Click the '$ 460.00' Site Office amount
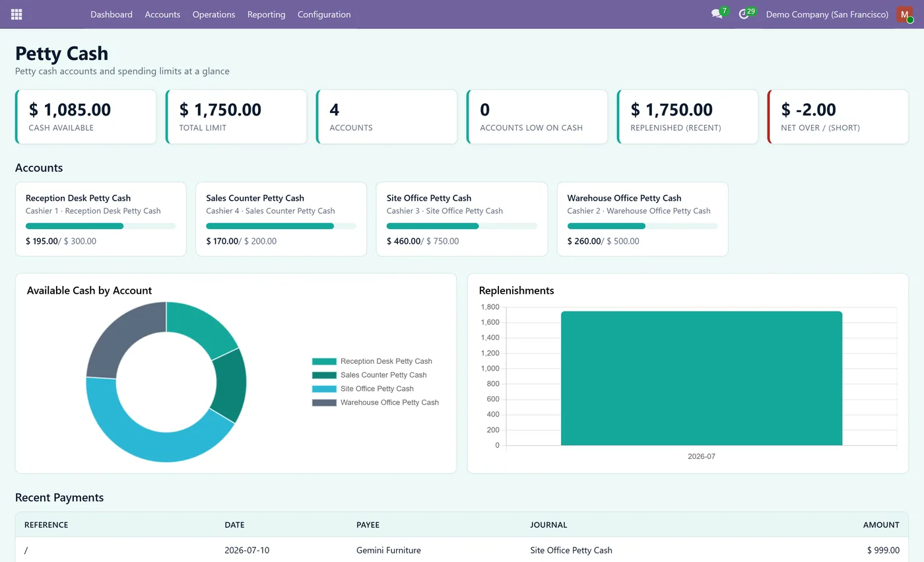Screen dimensions: 924x562 pyautogui.click(x=403, y=241)
